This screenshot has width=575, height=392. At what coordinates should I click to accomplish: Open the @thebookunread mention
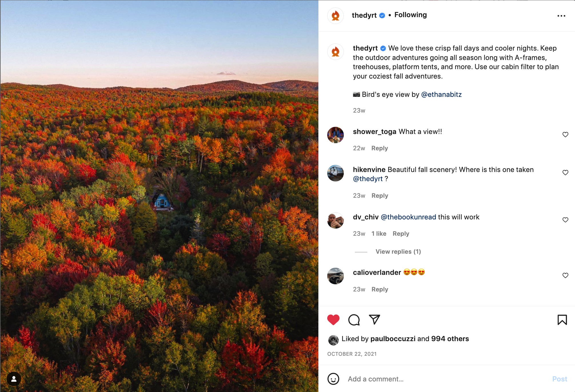408,217
